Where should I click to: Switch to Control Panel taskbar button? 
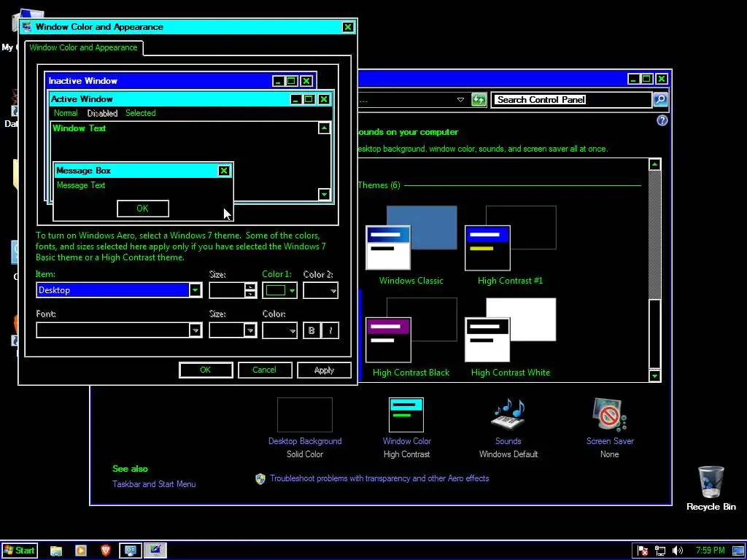(x=131, y=551)
